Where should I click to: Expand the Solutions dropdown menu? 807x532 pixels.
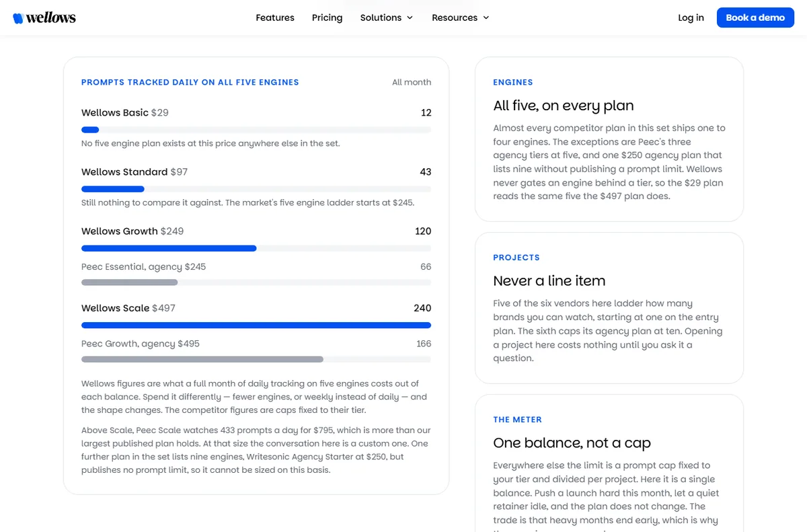point(387,17)
